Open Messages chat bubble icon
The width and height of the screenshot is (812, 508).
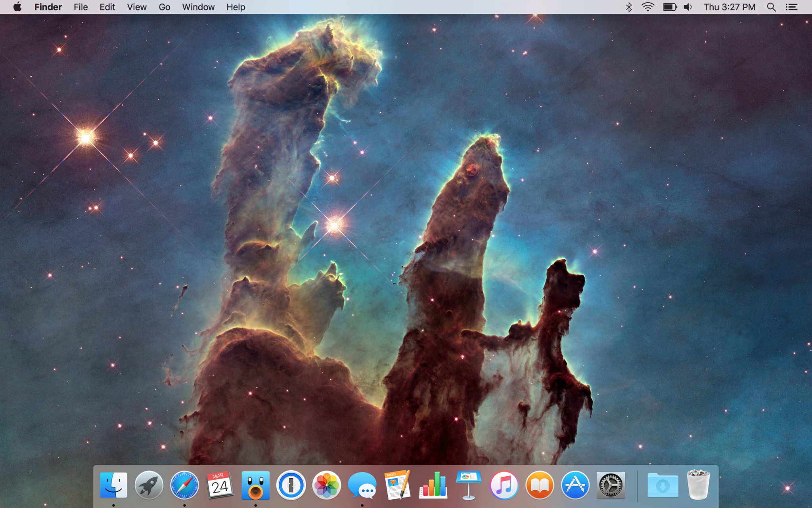coord(362,486)
